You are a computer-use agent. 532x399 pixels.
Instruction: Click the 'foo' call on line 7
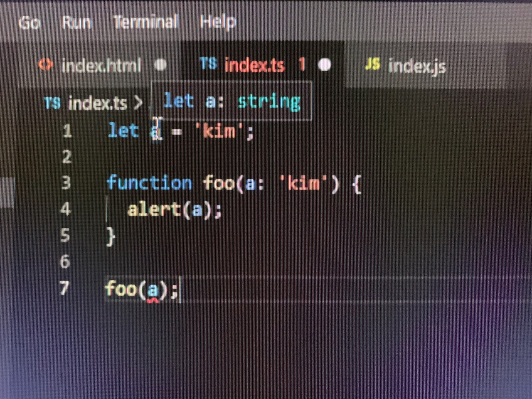[x=121, y=288]
